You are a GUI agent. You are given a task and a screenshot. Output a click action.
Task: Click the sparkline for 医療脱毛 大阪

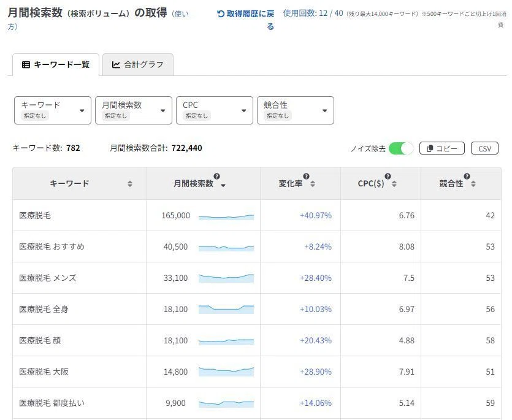point(226,372)
